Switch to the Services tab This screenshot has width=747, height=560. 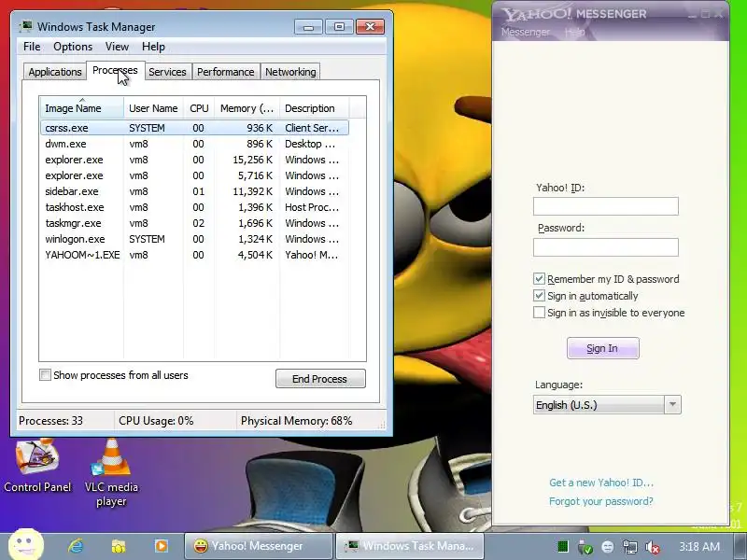point(167,72)
